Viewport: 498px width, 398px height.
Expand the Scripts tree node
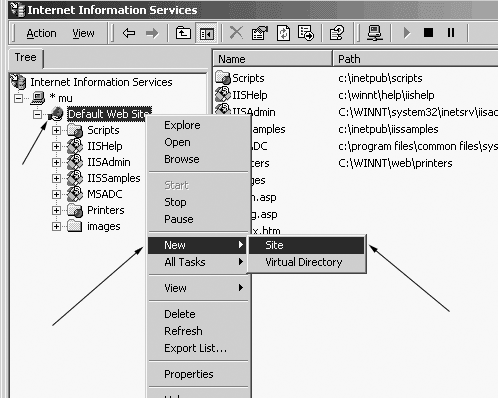click(56, 130)
